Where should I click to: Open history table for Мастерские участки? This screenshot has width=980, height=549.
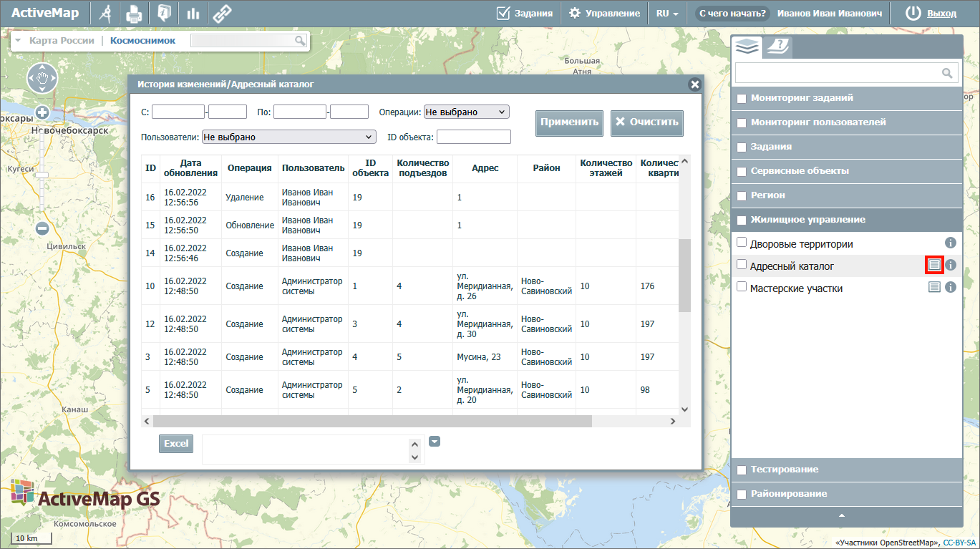click(x=933, y=288)
